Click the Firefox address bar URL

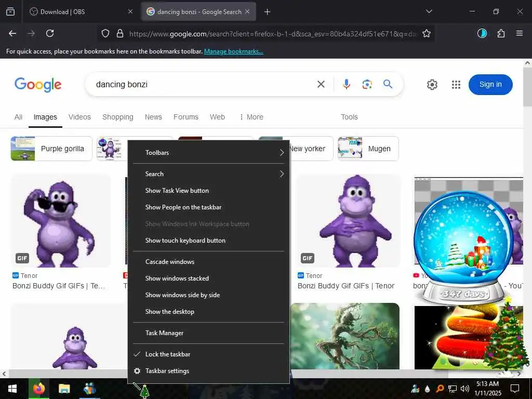point(272,34)
